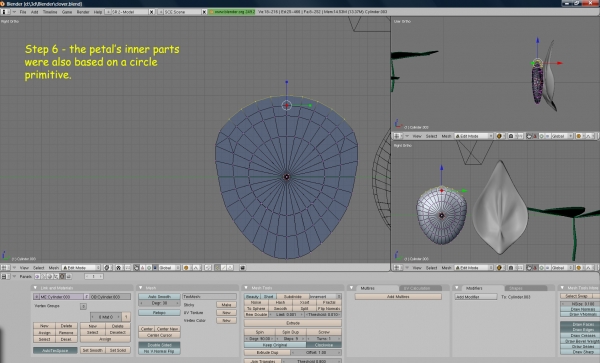Select the Scene context icon in Panels row

coord(69,276)
